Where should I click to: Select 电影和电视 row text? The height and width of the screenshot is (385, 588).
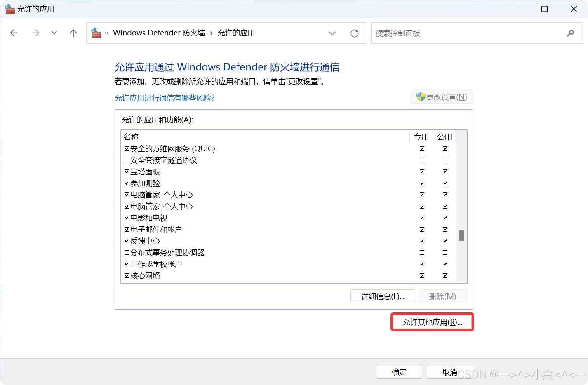[149, 218]
